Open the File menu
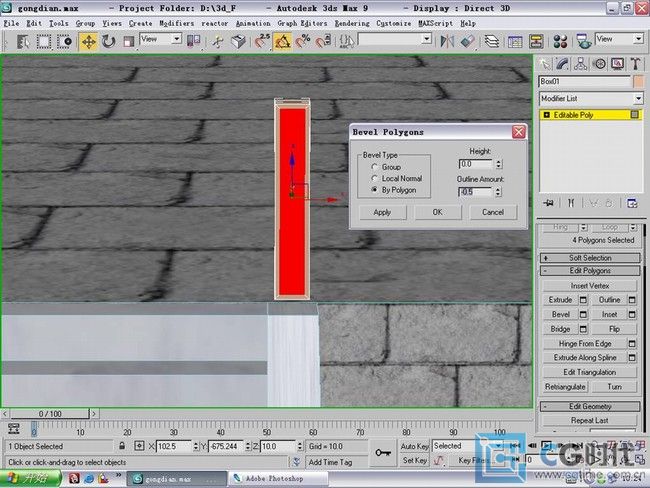 point(11,24)
